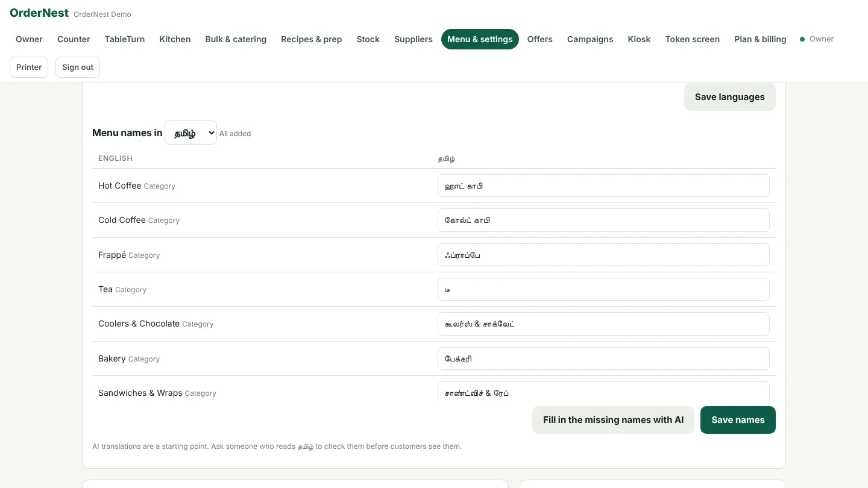Click the Owner role status indicator
This screenshot has width=868, height=488.
[817, 39]
